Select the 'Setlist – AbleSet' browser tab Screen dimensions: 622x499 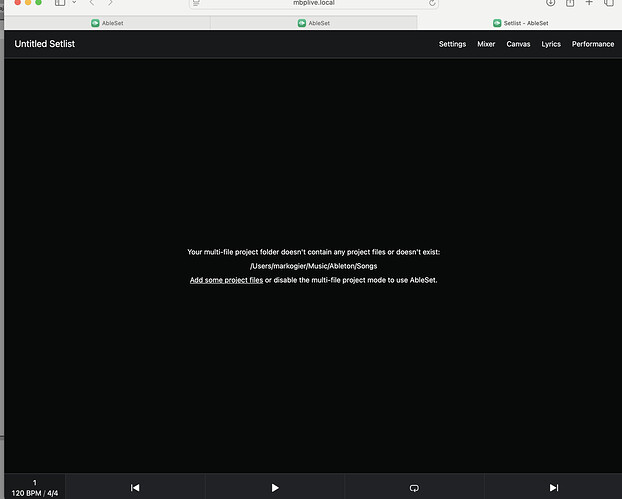520,22
